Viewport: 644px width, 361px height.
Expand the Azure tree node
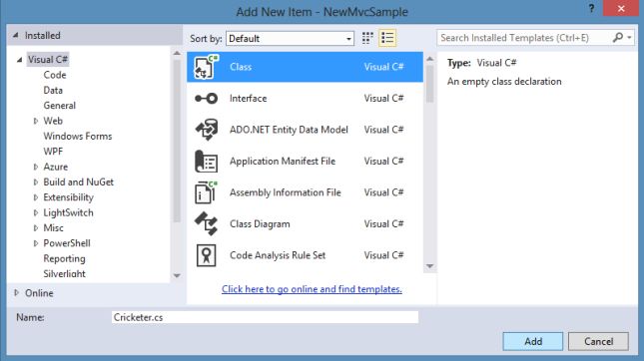(x=36, y=167)
